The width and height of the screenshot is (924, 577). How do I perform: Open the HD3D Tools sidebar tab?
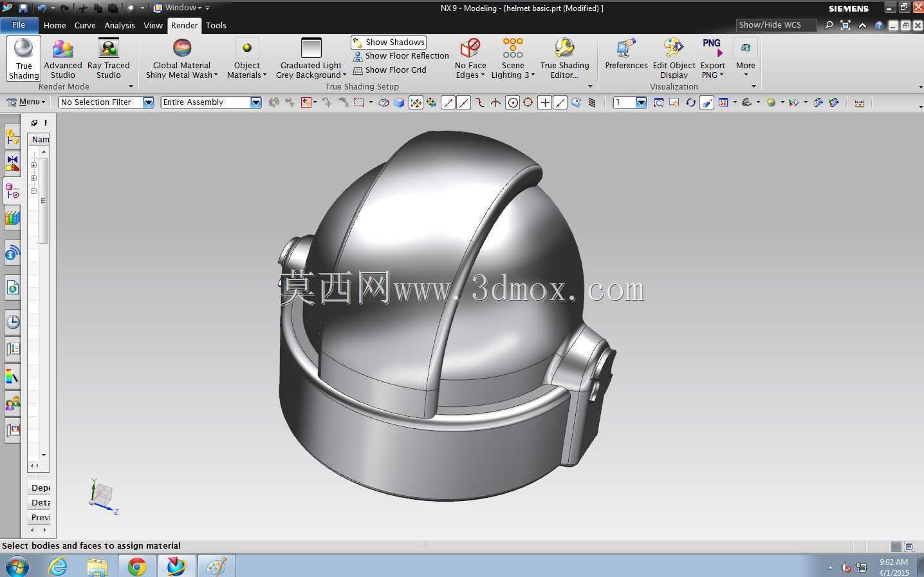pyautogui.click(x=12, y=253)
